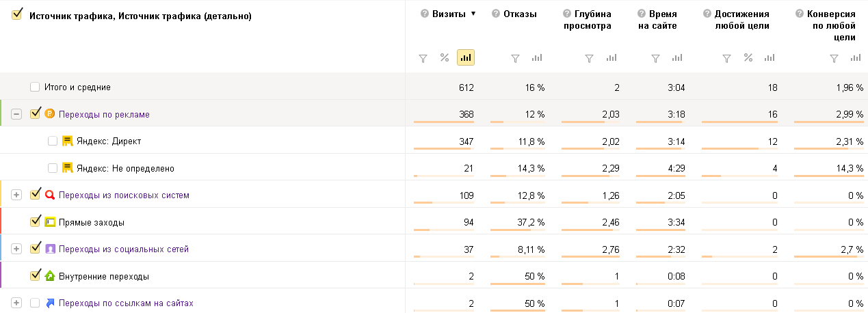Click the filter icon under Отказы column
The image size is (868, 313).
point(516,58)
